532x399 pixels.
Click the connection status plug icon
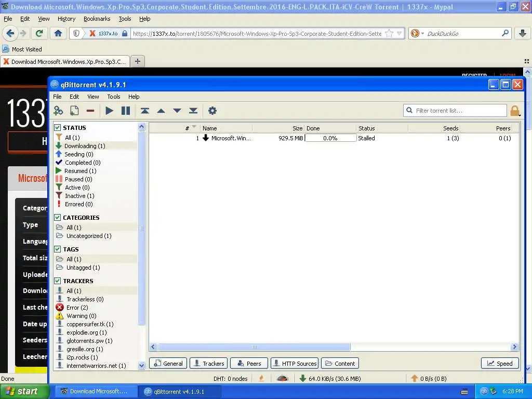(x=261, y=378)
